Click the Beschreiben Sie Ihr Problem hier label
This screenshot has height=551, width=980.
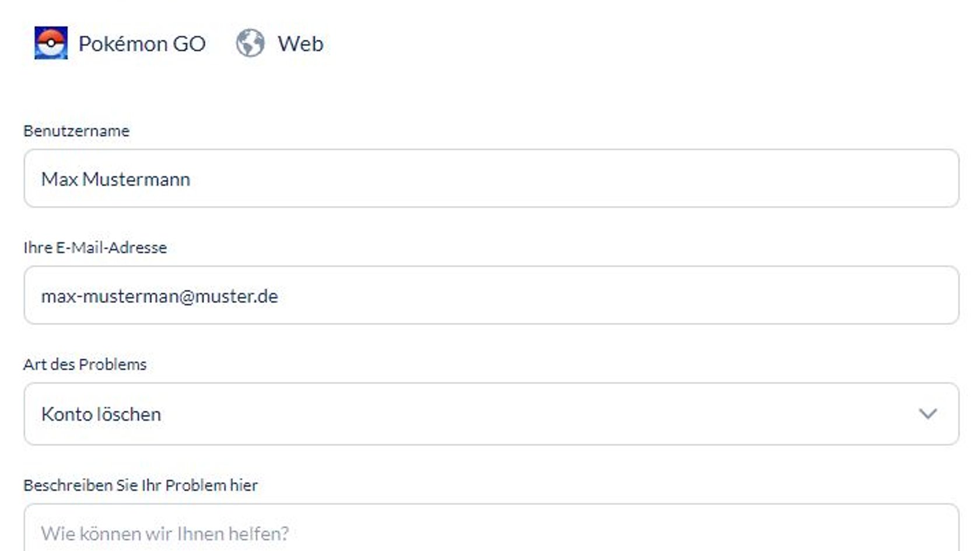point(140,485)
